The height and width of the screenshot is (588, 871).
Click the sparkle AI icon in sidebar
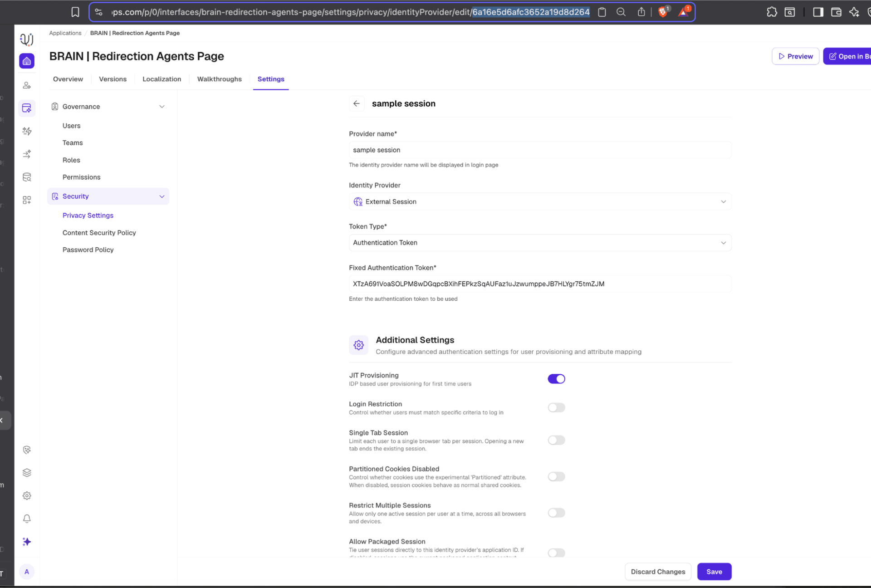point(27,542)
